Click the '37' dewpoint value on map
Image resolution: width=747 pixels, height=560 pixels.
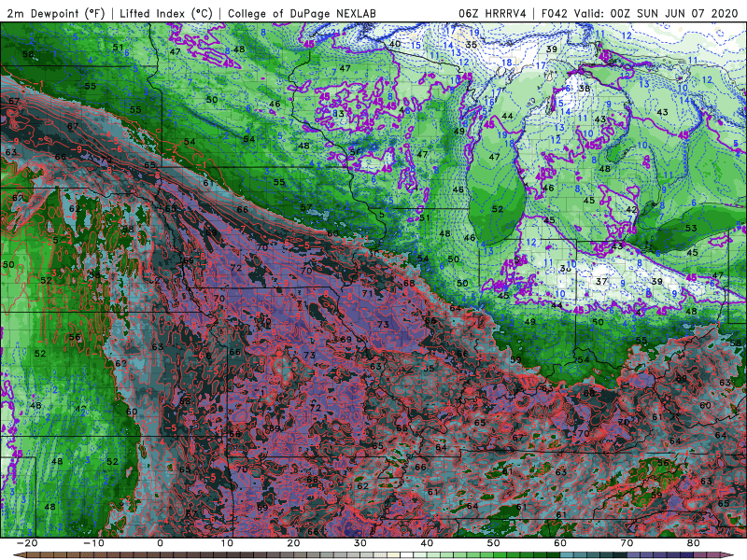[x=601, y=282]
